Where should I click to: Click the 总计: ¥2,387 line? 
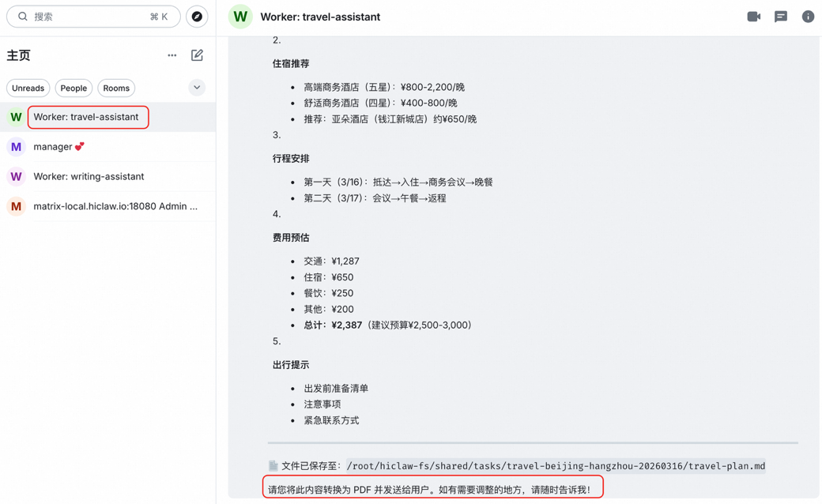coord(387,325)
